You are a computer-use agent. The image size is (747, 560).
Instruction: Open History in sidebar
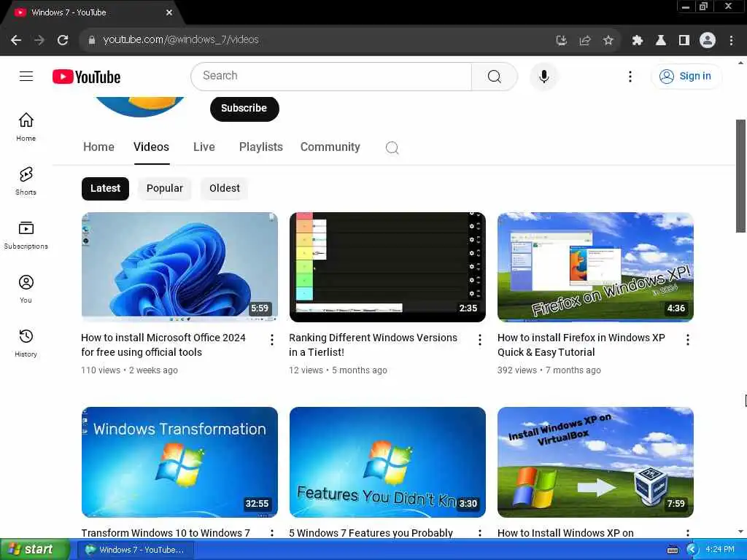pyautogui.click(x=26, y=343)
